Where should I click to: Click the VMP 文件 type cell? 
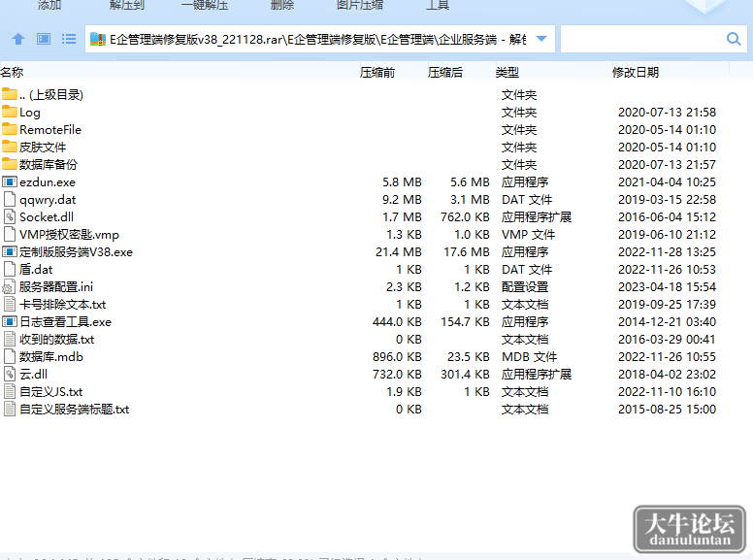[x=528, y=235]
